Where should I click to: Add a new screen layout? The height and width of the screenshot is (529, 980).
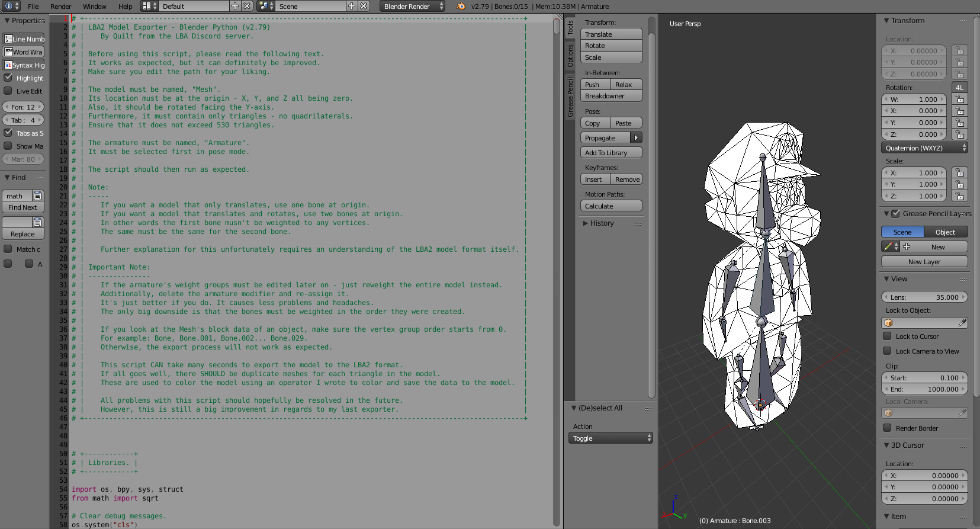click(x=235, y=6)
